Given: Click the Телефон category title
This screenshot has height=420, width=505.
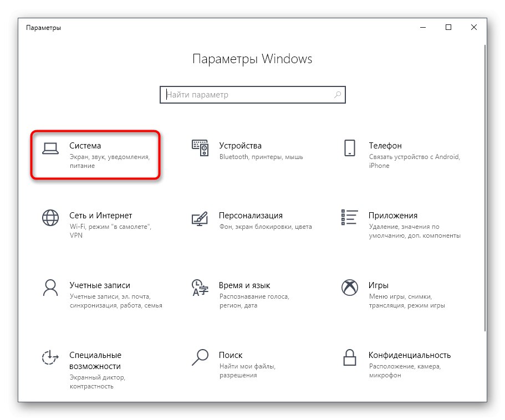Looking at the screenshot, I should pyautogui.click(x=385, y=146).
